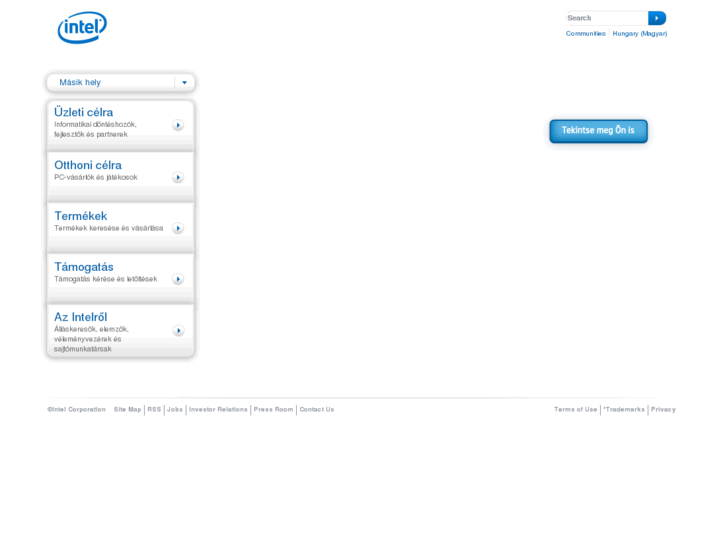This screenshot has width=727, height=545.
Task: Click the arrow icon beside Támogatás
Action: click(178, 279)
